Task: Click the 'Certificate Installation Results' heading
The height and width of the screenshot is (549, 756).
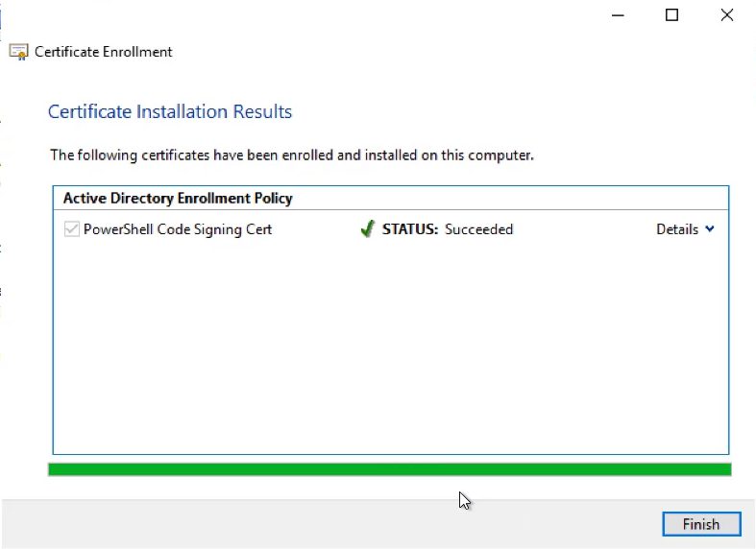Action: click(x=170, y=111)
